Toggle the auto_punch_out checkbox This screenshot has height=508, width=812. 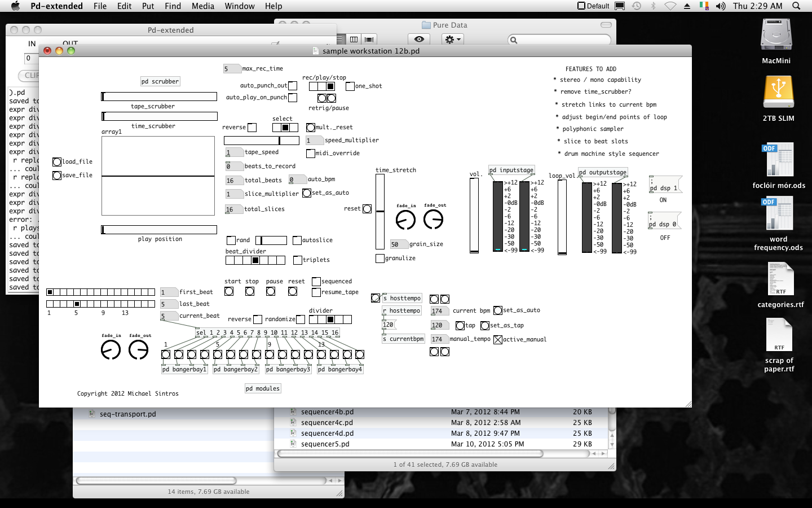(293, 86)
